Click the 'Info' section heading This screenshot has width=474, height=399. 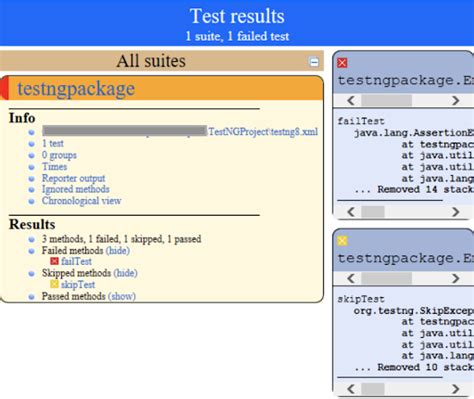(22, 118)
